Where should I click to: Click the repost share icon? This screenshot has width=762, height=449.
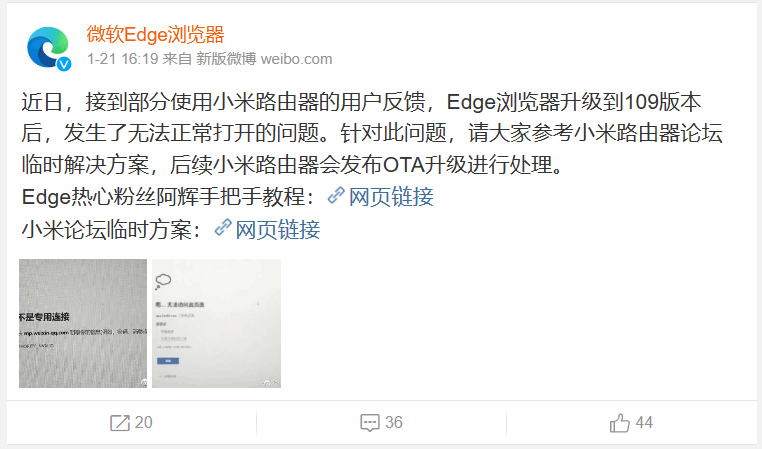click(x=120, y=423)
